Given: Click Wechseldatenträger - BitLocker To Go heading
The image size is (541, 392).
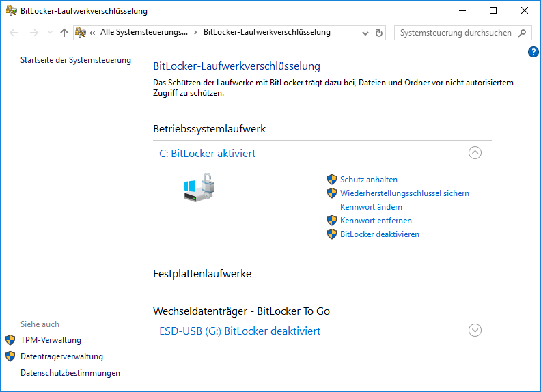Looking at the screenshot, I should pos(241,311).
